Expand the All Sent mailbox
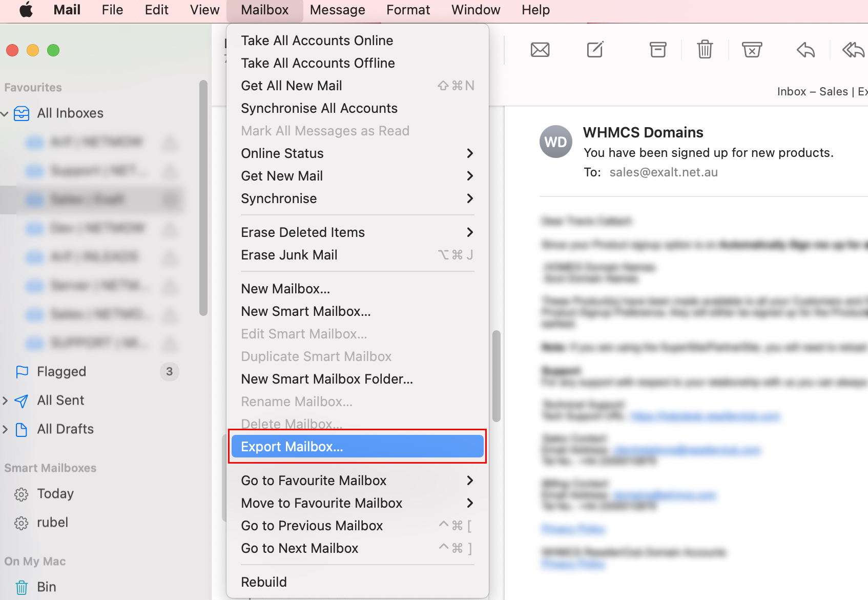Viewport: 868px width, 600px height. (5, 401)
